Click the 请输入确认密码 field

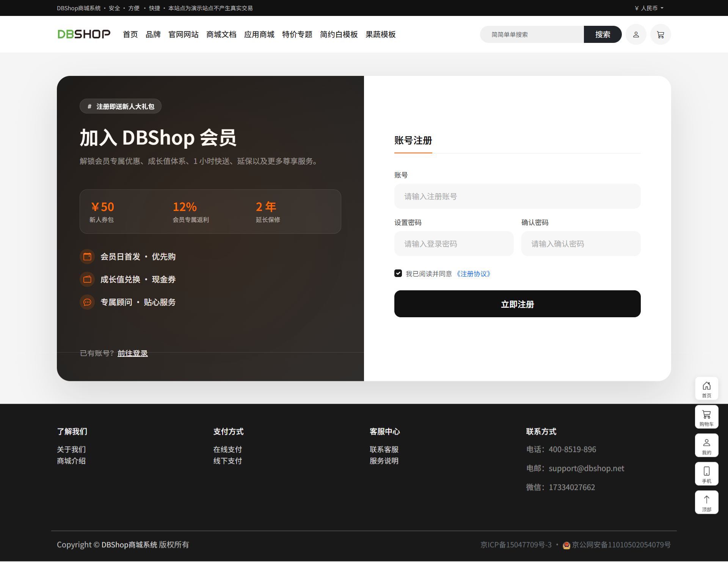pos(581,244)
